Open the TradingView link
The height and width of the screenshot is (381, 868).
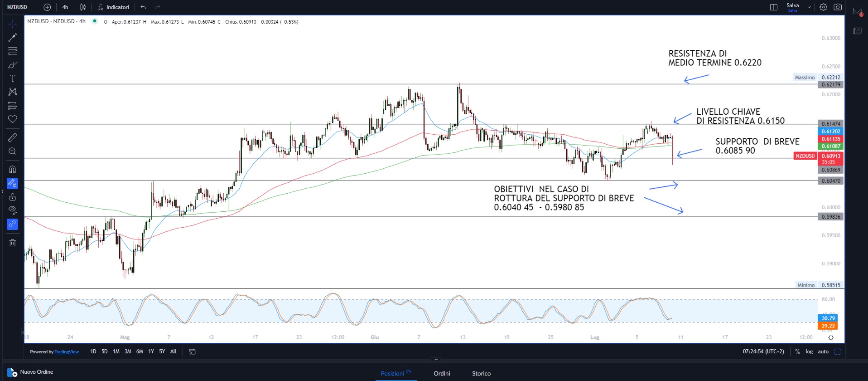click(x=67, y=352)
